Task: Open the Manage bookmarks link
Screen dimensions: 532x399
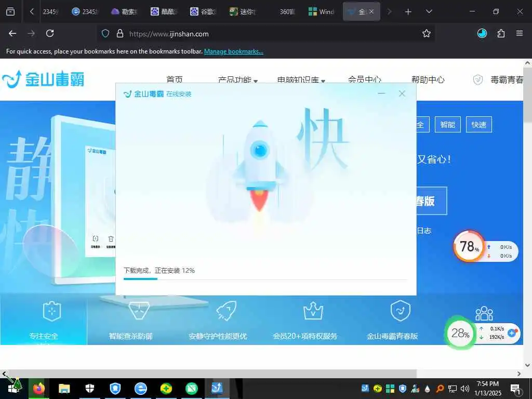Action: coord(233,51)
